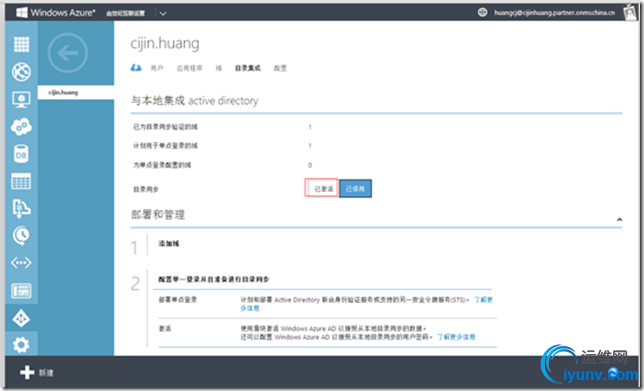This screenshot has height=391, width=644.
Task: Click step 2 配置单一登录 heading
Action: [x=214, y=279]
